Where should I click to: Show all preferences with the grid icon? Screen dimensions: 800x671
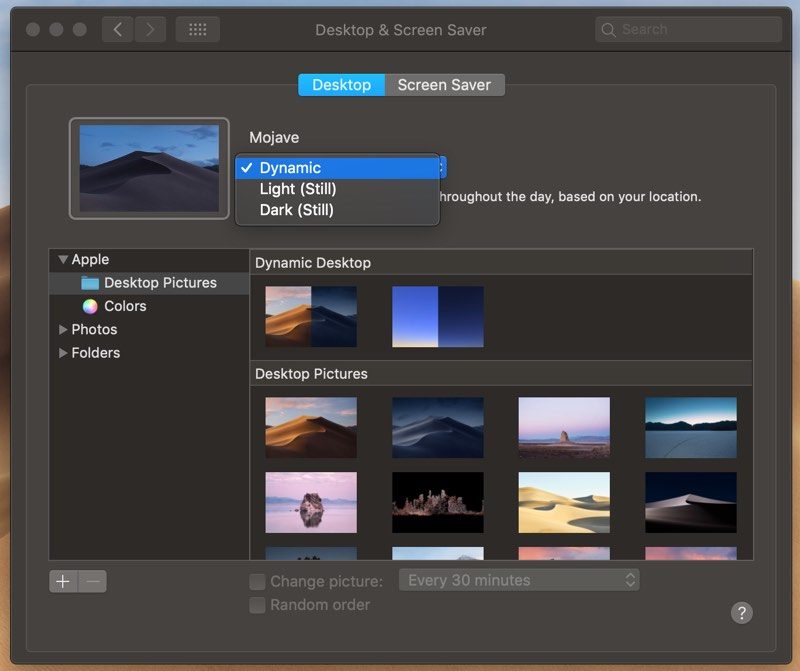(198, 30)
